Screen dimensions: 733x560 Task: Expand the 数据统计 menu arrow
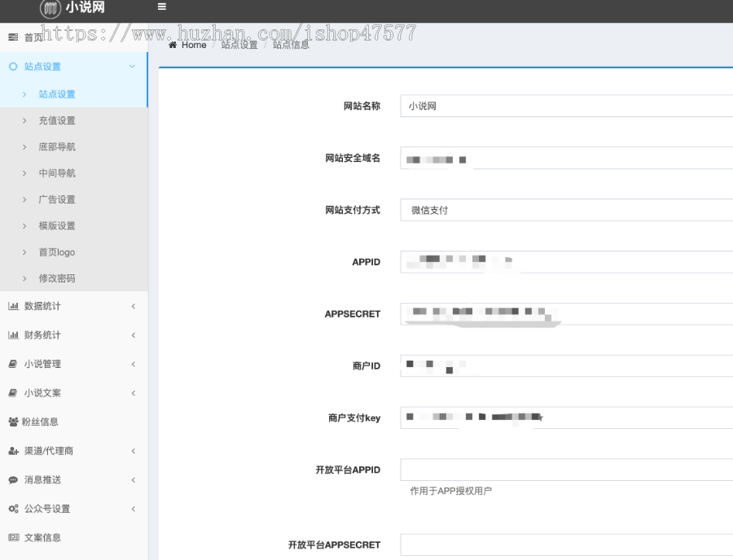[x=134, y=306]
